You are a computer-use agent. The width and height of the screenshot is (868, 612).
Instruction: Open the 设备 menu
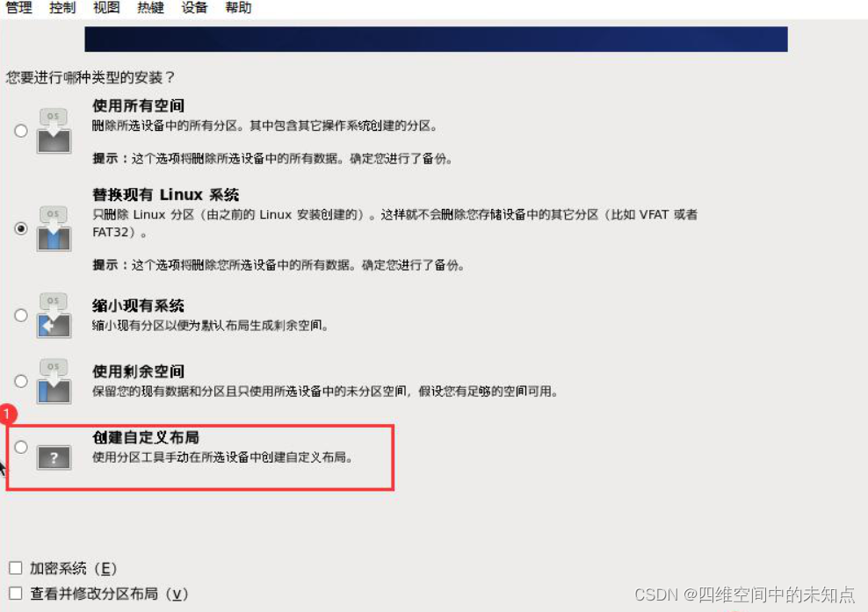pos(194,8)
